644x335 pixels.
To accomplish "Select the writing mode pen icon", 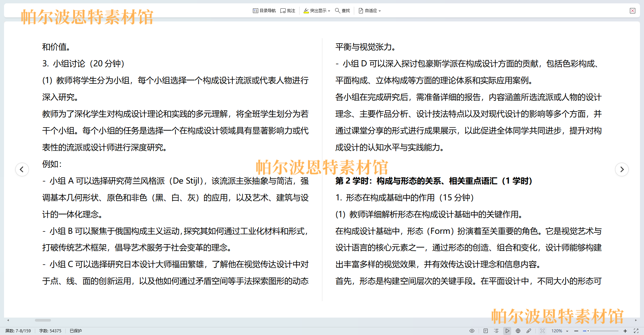I will 529,331.
